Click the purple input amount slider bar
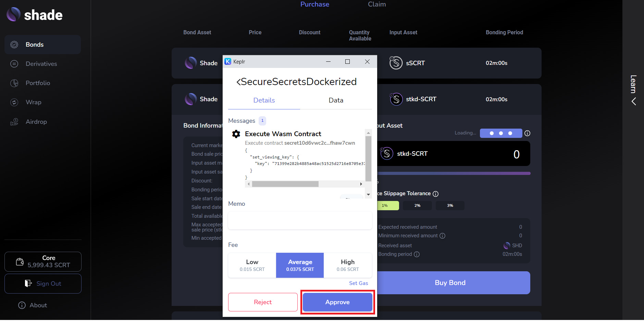Screen dimensions: 644x321 454,174
